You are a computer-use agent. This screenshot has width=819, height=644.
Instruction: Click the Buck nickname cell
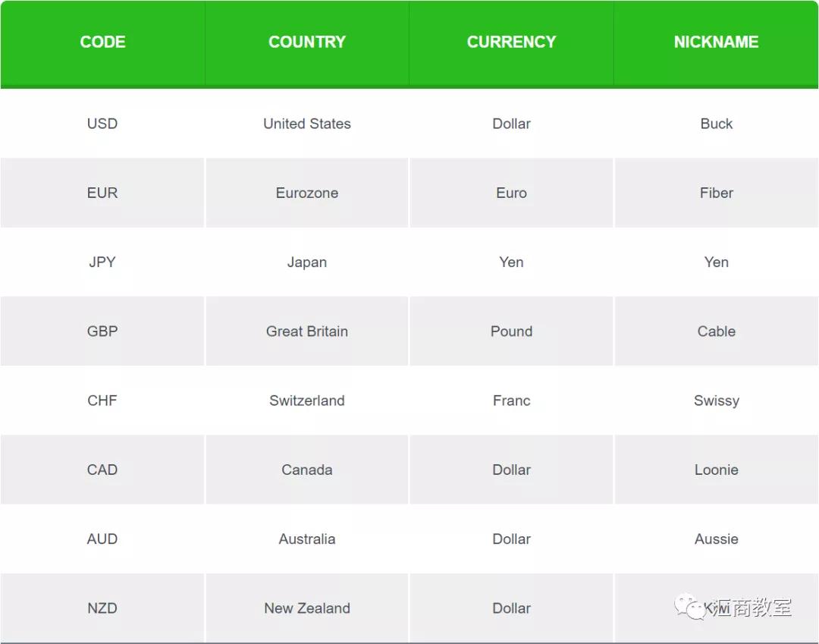[x=716, y=124]
